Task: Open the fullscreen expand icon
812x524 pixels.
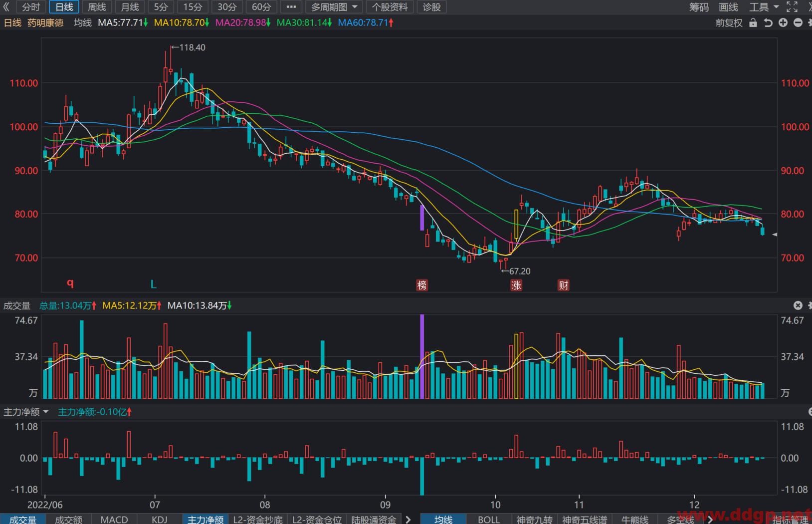Action: click(x=792, y=7)
